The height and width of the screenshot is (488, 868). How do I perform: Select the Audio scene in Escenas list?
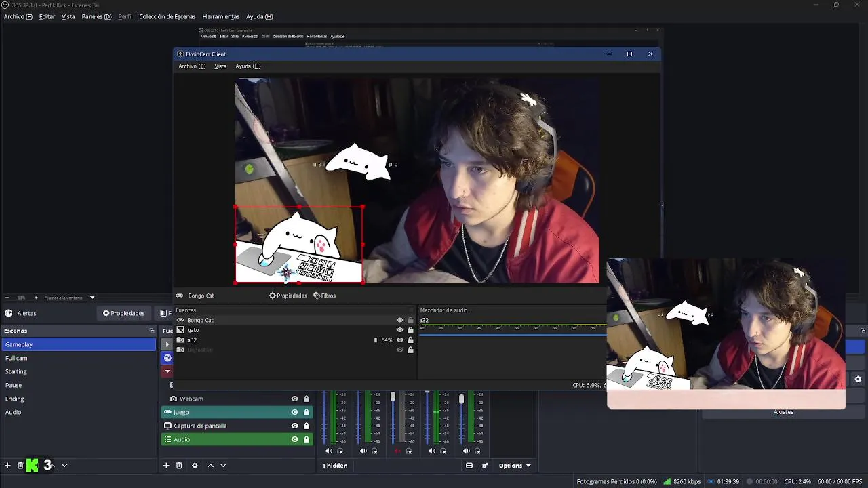(x=79, y=412)
